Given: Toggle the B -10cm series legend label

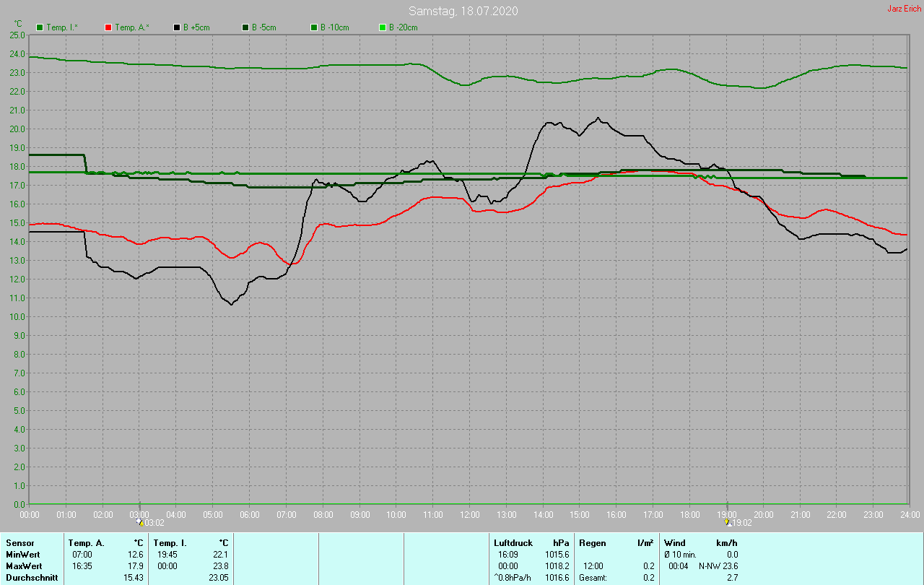Looking at the screenshot, I should click(334, 27).
